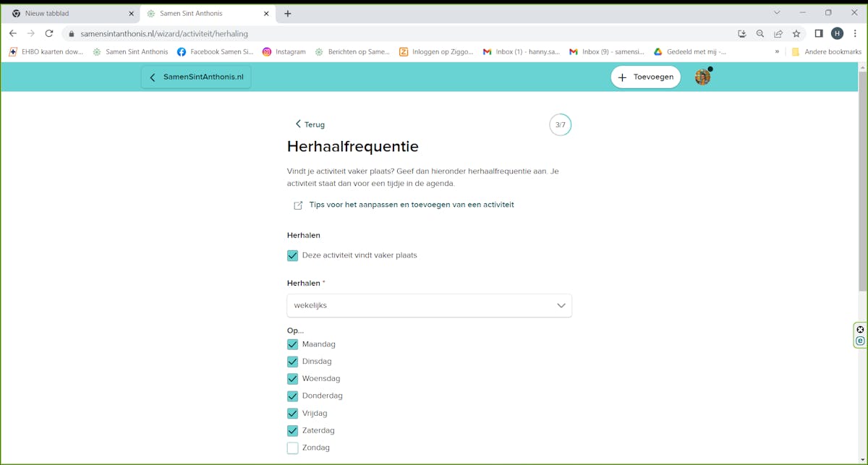Click the share page icon in address bar
This screenshot has width=868, height=465.
click(x=778, y=33)
